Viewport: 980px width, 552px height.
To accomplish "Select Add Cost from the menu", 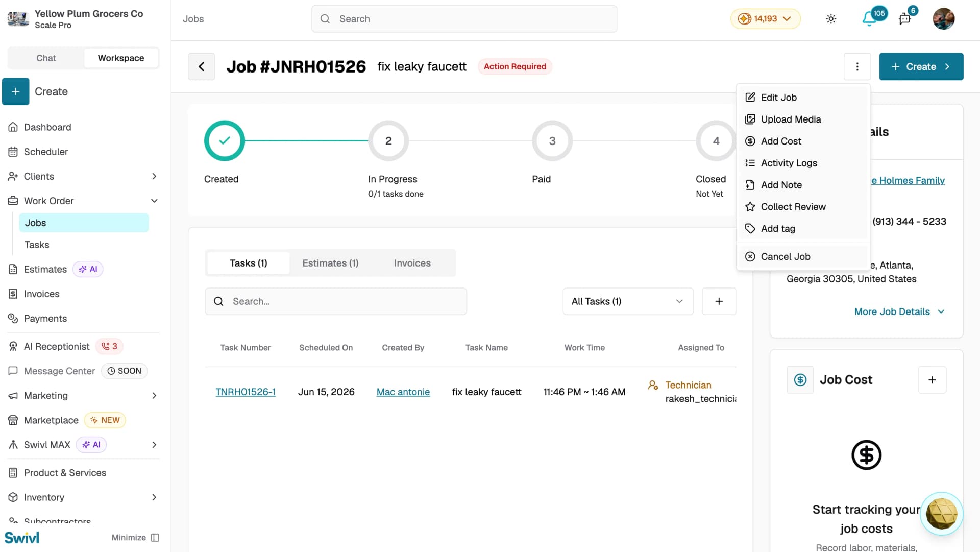I will click(x=803, y=141).
